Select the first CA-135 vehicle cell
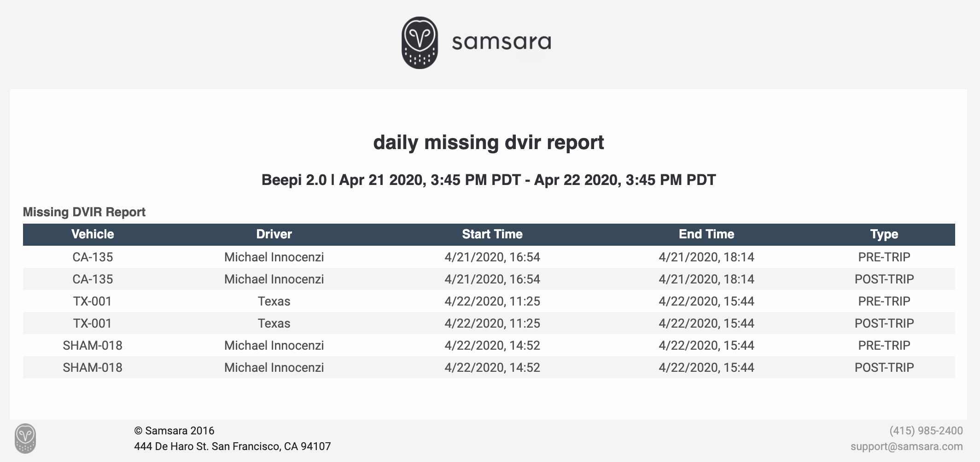 (x=93, y=257)
